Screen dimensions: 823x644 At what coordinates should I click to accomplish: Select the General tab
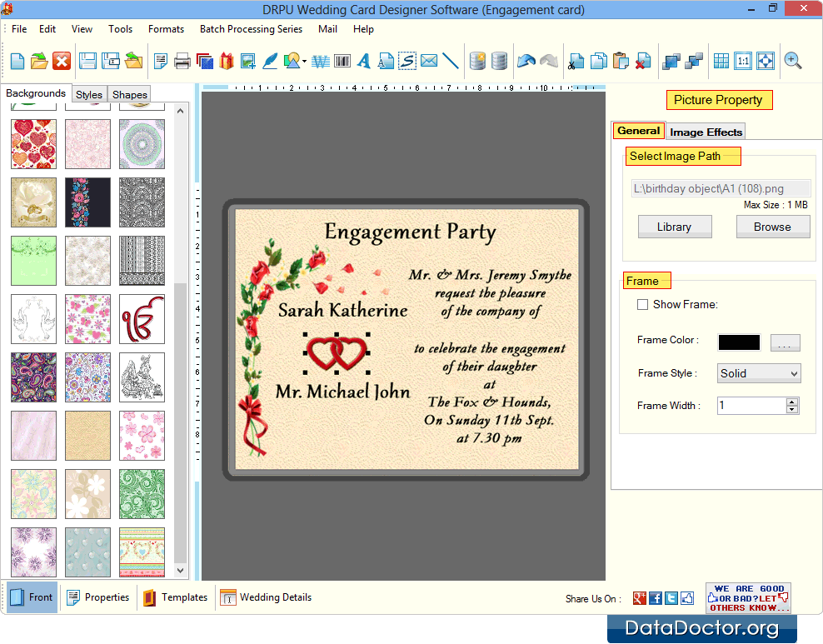[638, 131]
